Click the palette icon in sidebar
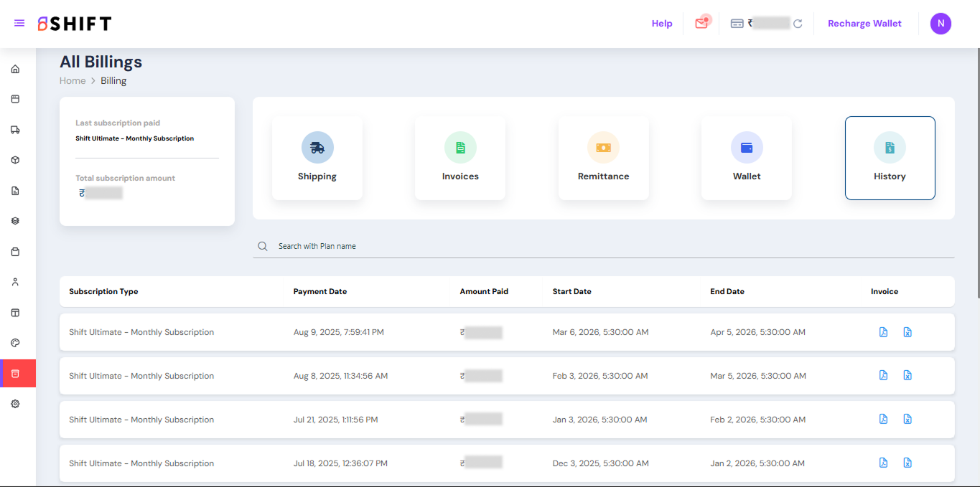The height and width of the screenshot is (487, 980). (x=15, y=343)
